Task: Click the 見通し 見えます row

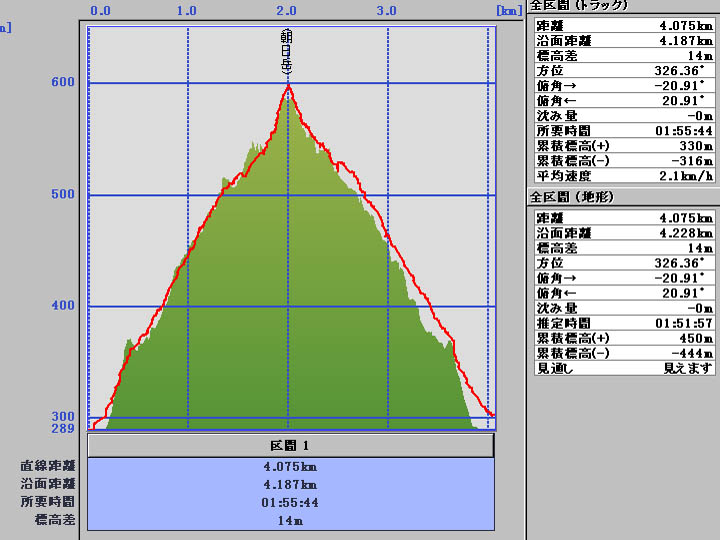Action: [x=623, y=368]
